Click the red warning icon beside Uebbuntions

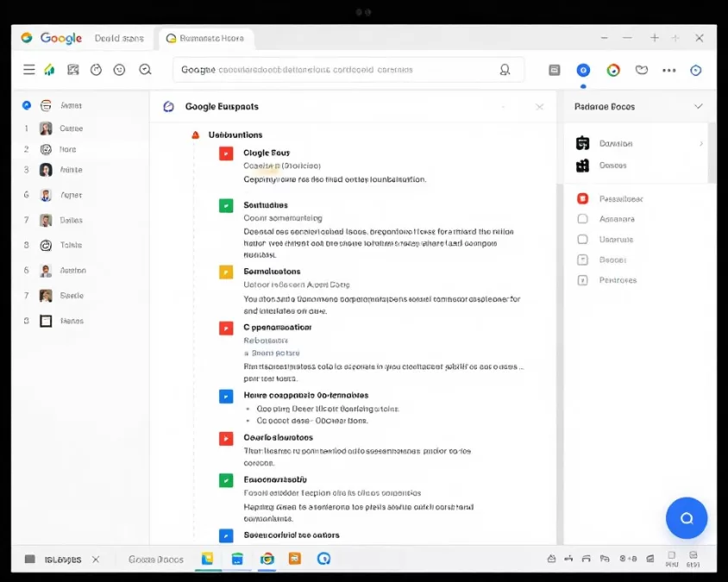tap(196, 135)
